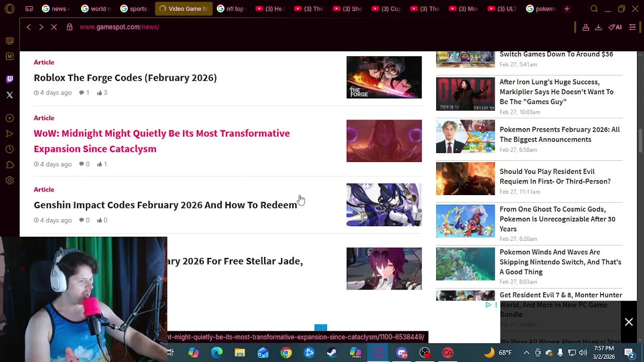The width and height of the screenshot is (644, 362).
Task: Open Pokemon Winds And Waves article
Action: coord(560,262)
